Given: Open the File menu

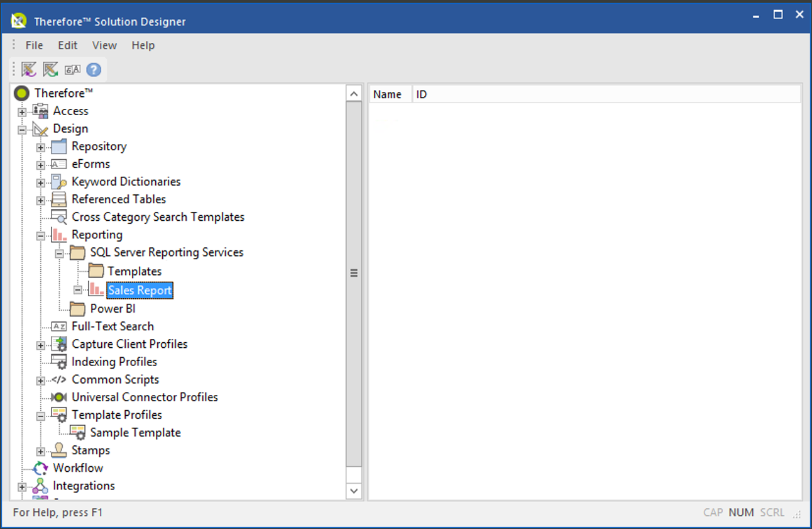Looking at the screenshot, I should click(x=34, y=45).
